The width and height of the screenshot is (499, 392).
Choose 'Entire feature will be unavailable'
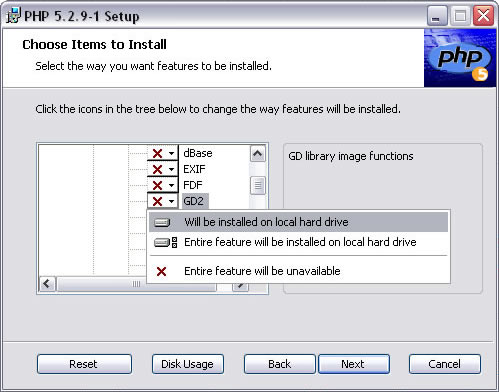[x=298, y=271]
